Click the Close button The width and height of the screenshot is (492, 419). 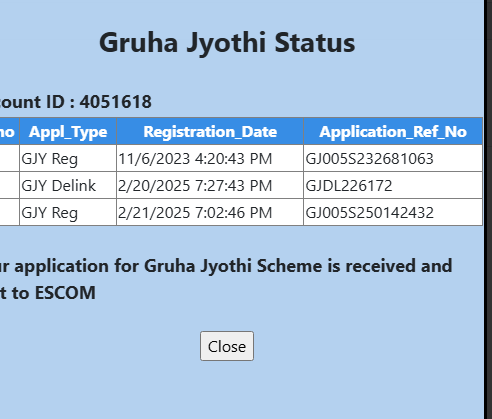click(x=227, y=346)
